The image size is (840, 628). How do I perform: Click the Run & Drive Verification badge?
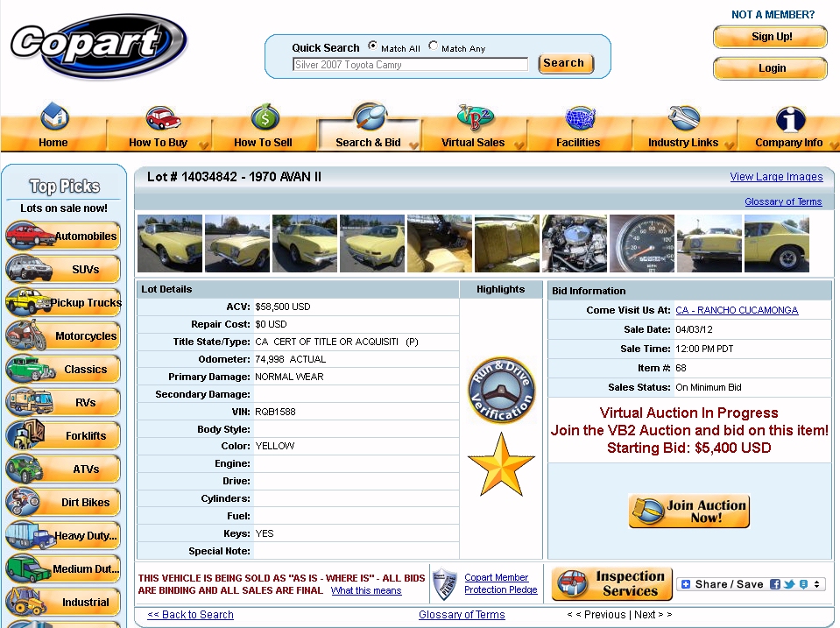[x=501, y=390]
